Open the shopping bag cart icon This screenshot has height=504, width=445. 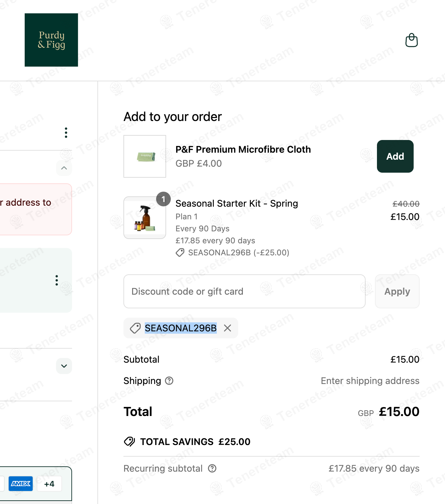pyautogui.click(x=411, y=40)
